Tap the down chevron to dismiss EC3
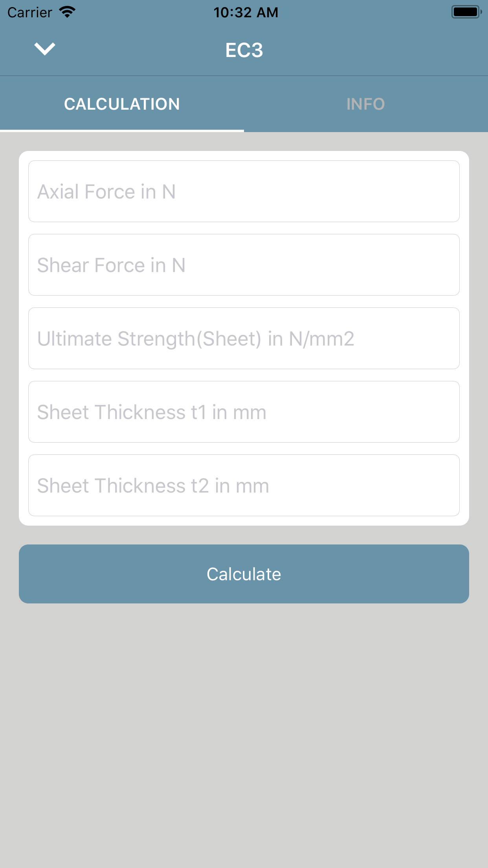This screenshot has height=868, width=488. (x=45, y=50)
